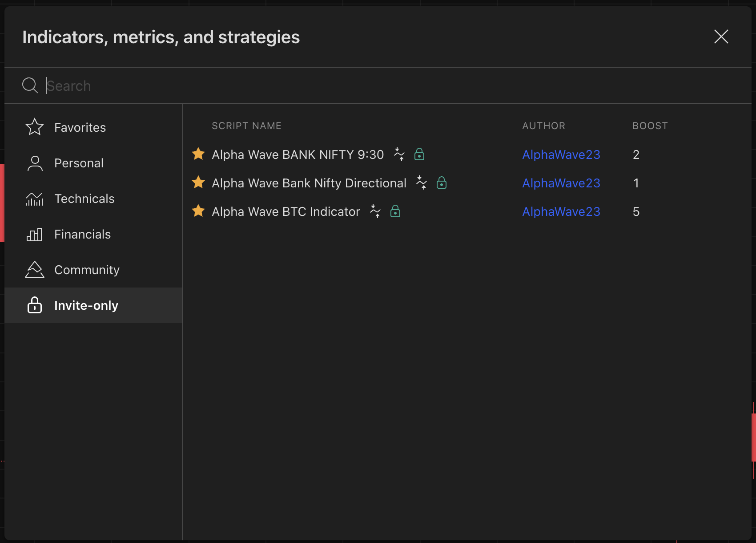This screenshot has height=543, width=756.
Task: Click the magnifying glass search icon
Action: pos(30,85)
